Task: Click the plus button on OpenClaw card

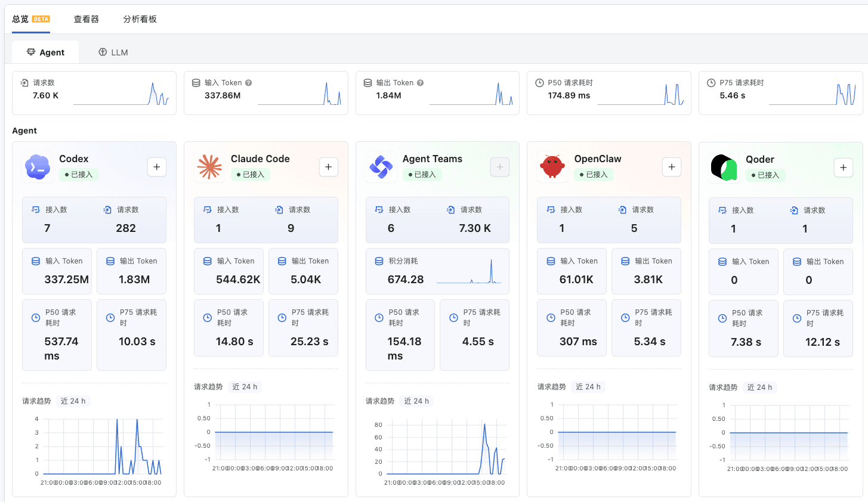Action: (672, 167)
